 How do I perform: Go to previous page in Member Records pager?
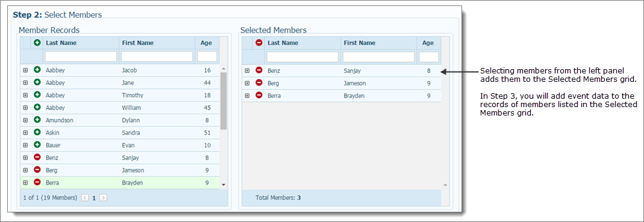[x=85, y=197]
